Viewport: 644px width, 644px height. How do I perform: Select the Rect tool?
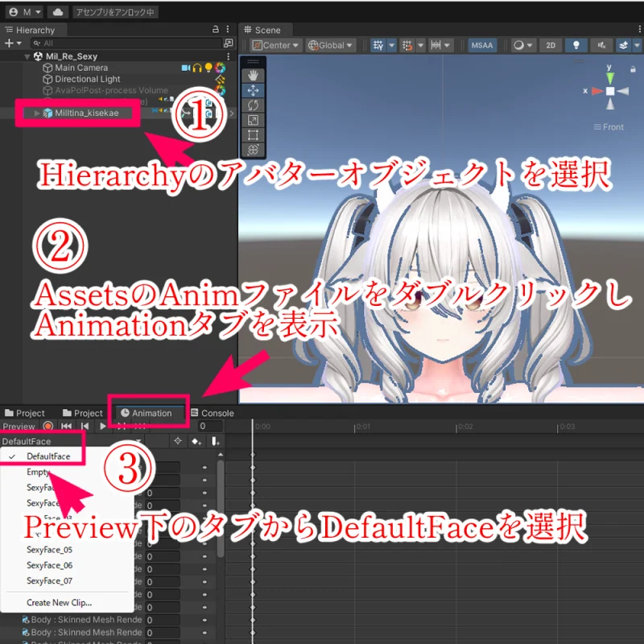point(253,134)
